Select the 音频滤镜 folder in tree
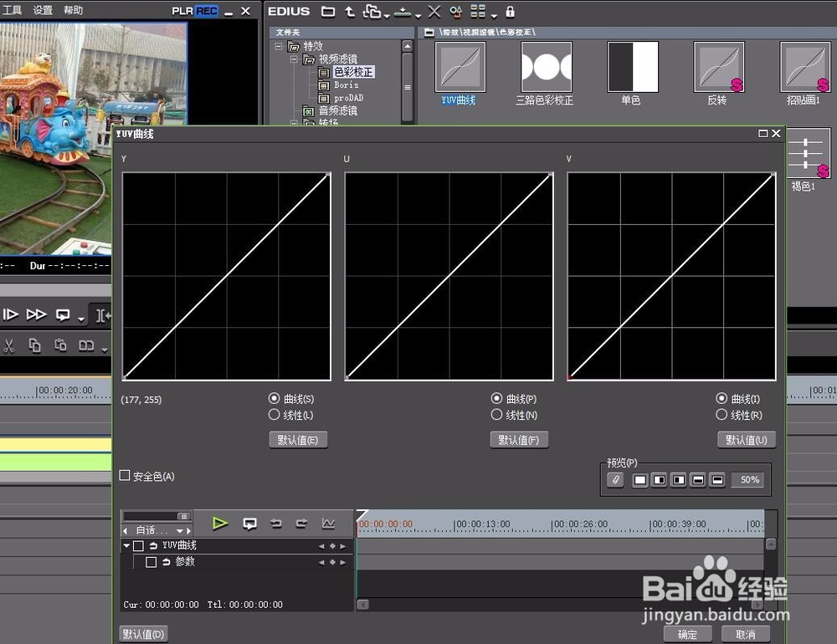The height and width of the screenshot is (644, 837). click(x=338, y=110)
